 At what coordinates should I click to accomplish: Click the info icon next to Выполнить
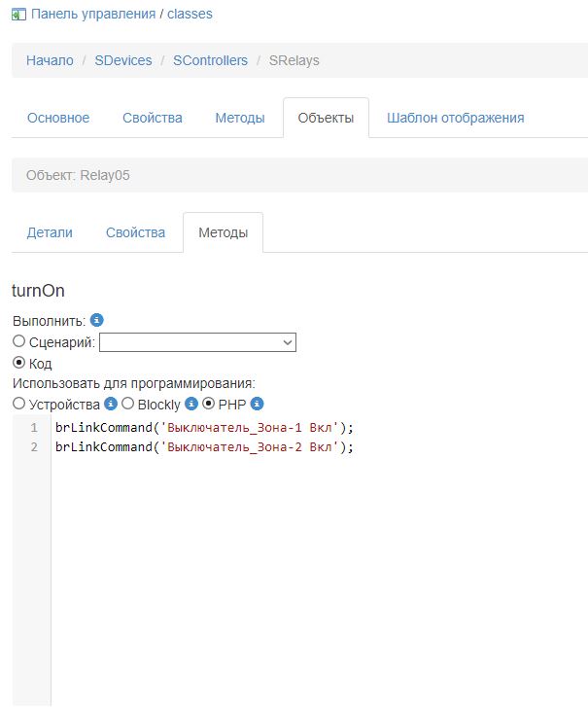click(97, 320)
